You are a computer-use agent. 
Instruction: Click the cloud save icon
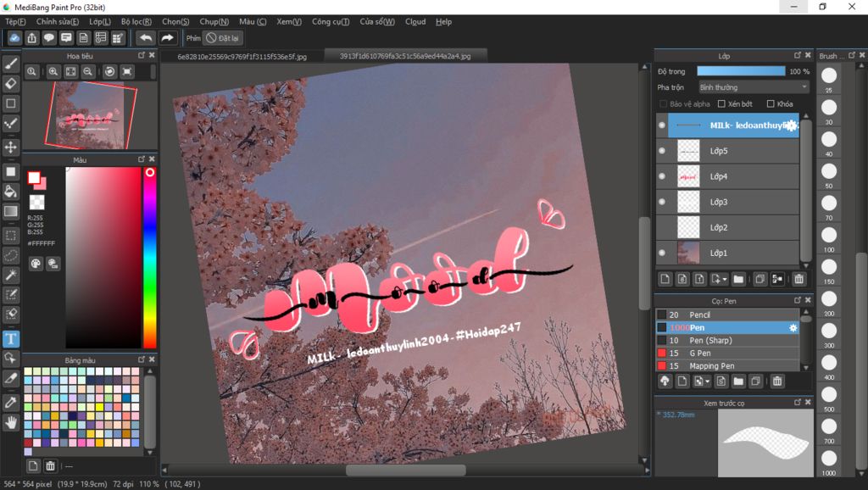14,37
